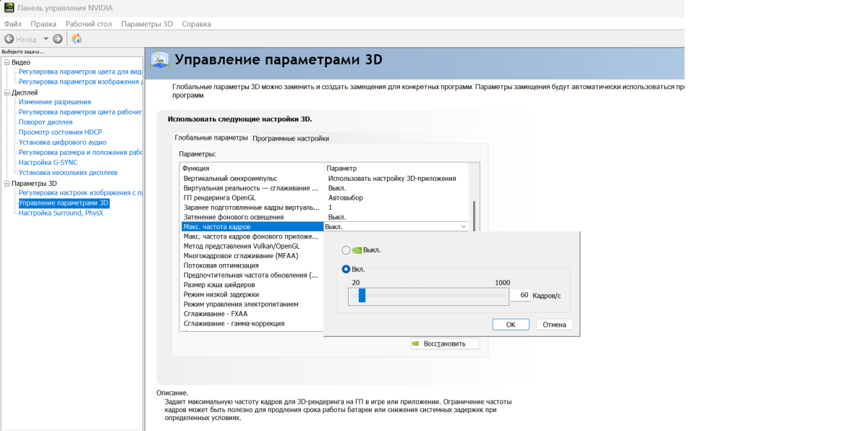Screen dimensions: 868x431
Task: Open Поворот дисплея
Action: click(46, 122)
